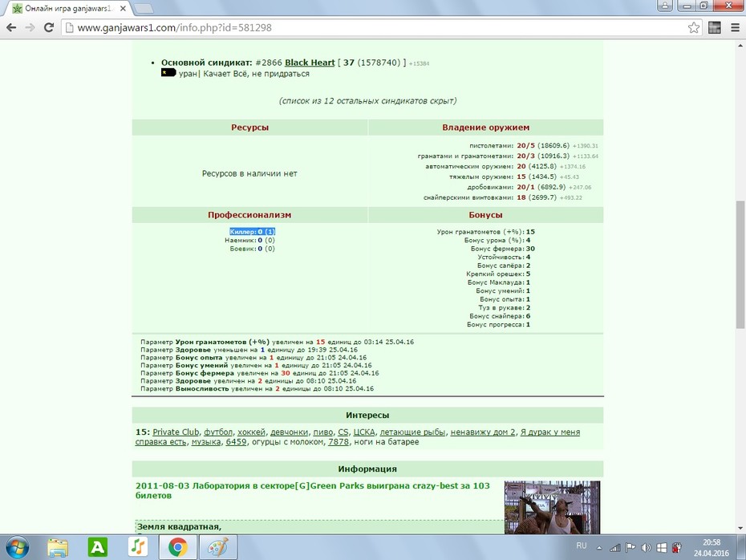
Task: Open the ЦСКА interest link
Action: click(364, 432)
